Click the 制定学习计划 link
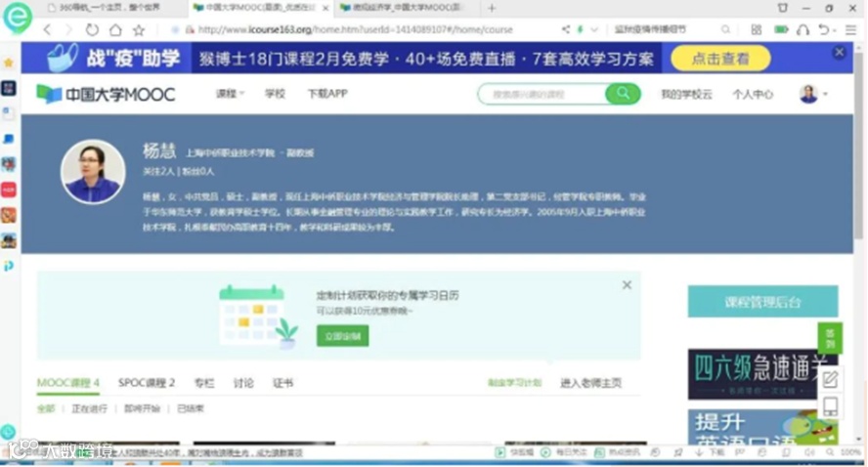868x467 pixels. (514, 383)
